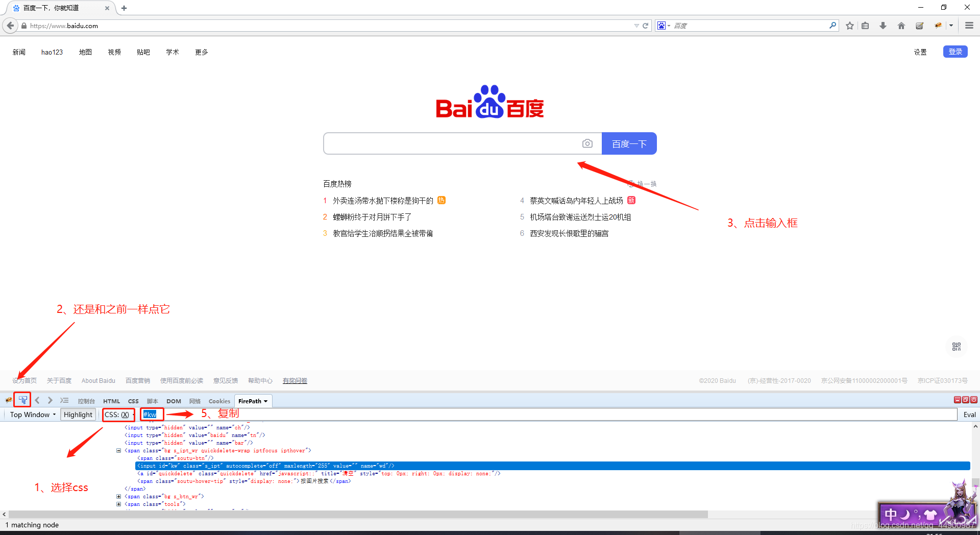Toggle the Firebug command line icon
Viewport: 980px width, 535px height.
coord(64,400)
